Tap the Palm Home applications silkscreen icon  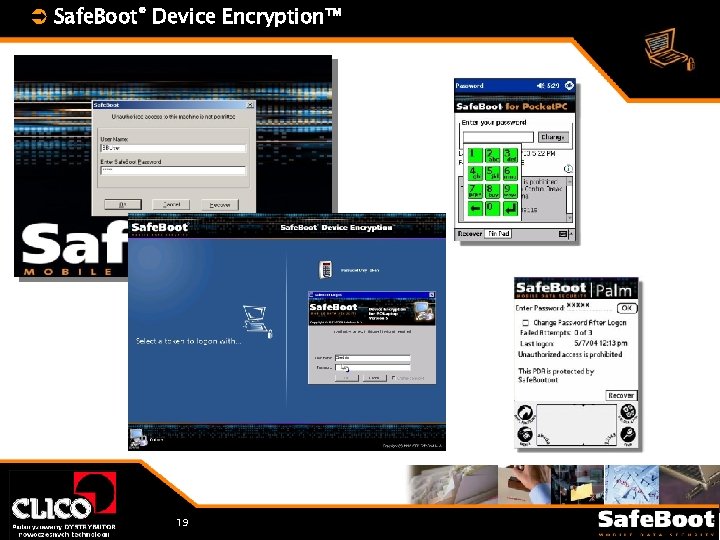(524, 413)
